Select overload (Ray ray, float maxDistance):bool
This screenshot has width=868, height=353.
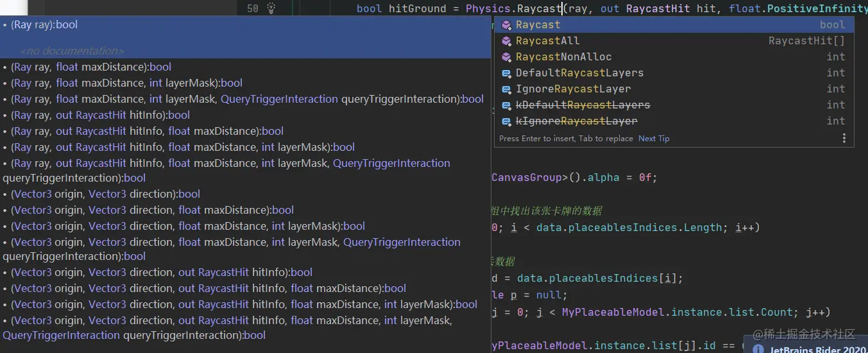87,67
